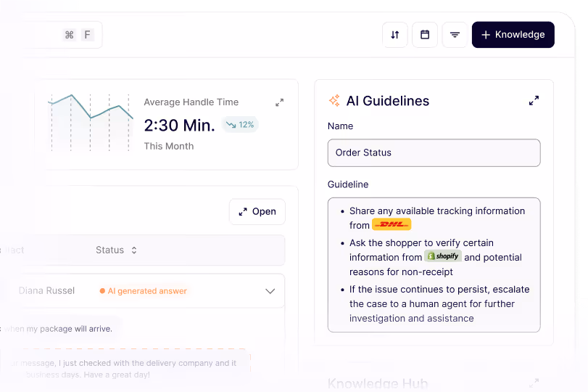
Task: Expand the Diana Russel row chevron
Action: (x=270, y=291)
